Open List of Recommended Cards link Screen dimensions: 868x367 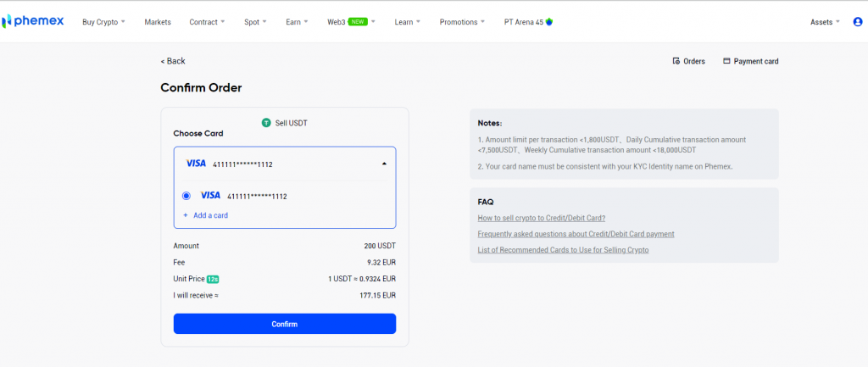tap(563, 249)
